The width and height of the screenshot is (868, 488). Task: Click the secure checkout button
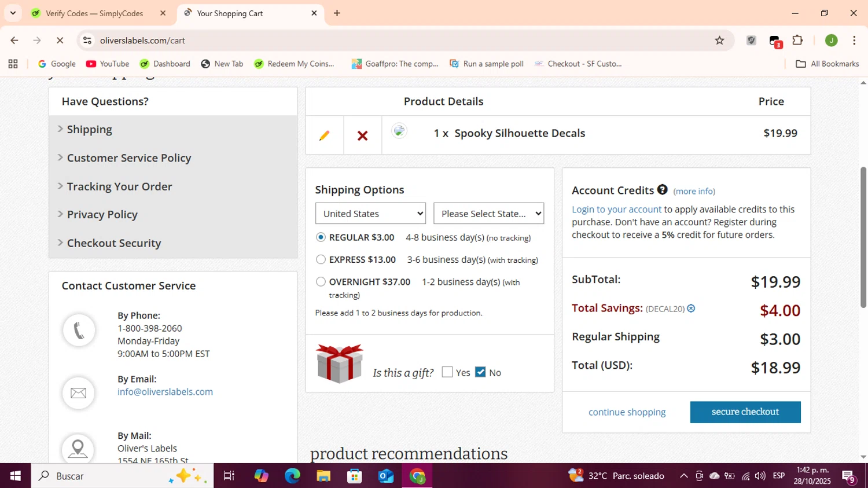click(745, 412)
